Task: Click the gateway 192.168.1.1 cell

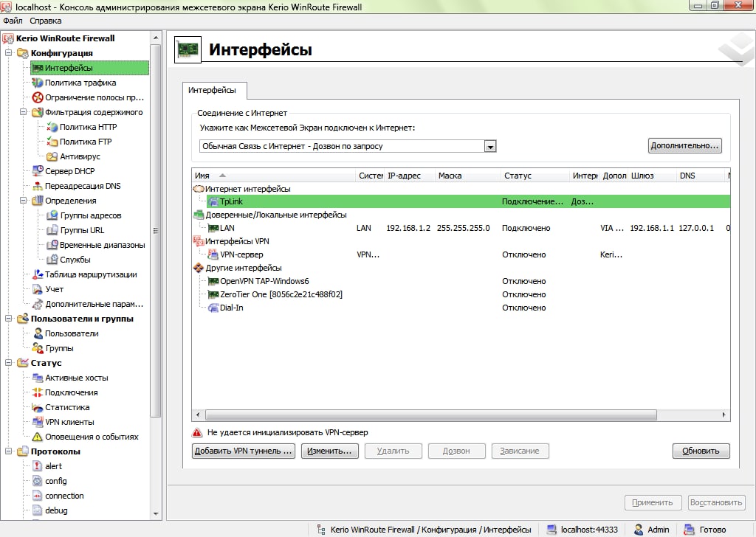Action: click(652, 228)
